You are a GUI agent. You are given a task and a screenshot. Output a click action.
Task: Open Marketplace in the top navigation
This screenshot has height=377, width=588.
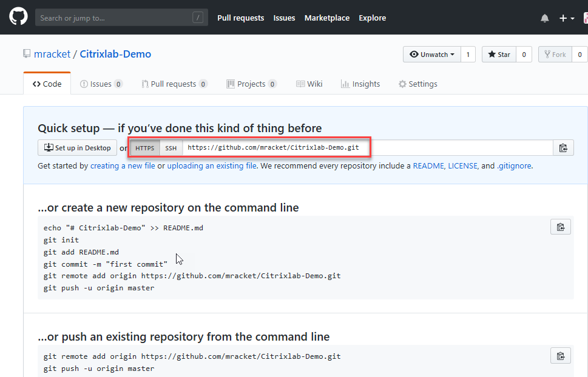pos(327,18)
